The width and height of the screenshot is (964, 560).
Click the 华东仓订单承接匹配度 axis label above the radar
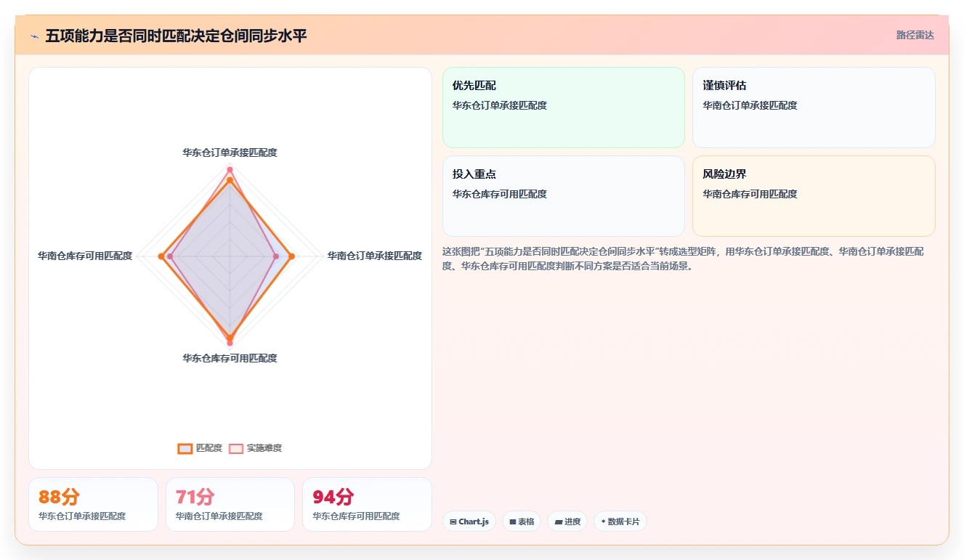click(x=230, y=153)
